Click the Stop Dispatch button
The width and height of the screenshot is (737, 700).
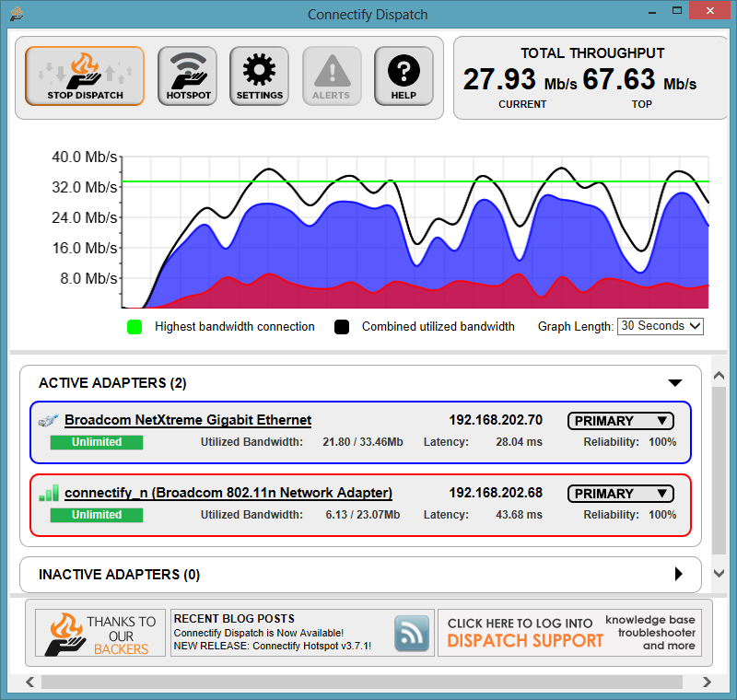[85, 76]
